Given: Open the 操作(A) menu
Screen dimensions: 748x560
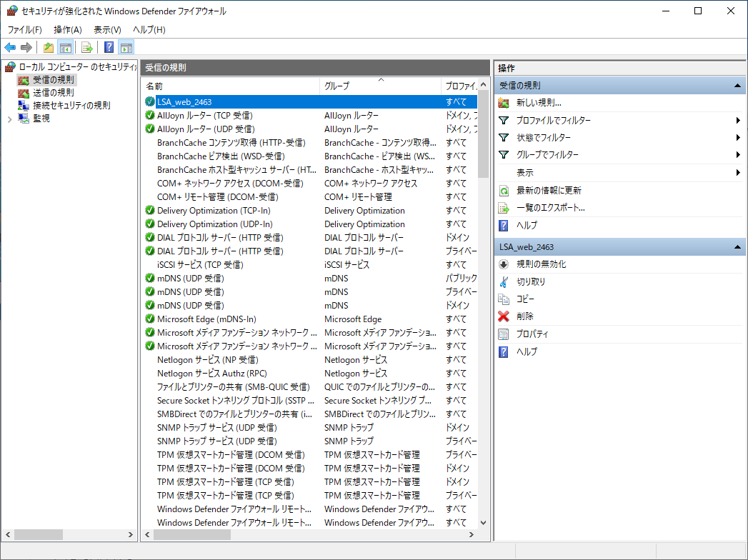Looking at the screenshot, I should coord(68,29).
